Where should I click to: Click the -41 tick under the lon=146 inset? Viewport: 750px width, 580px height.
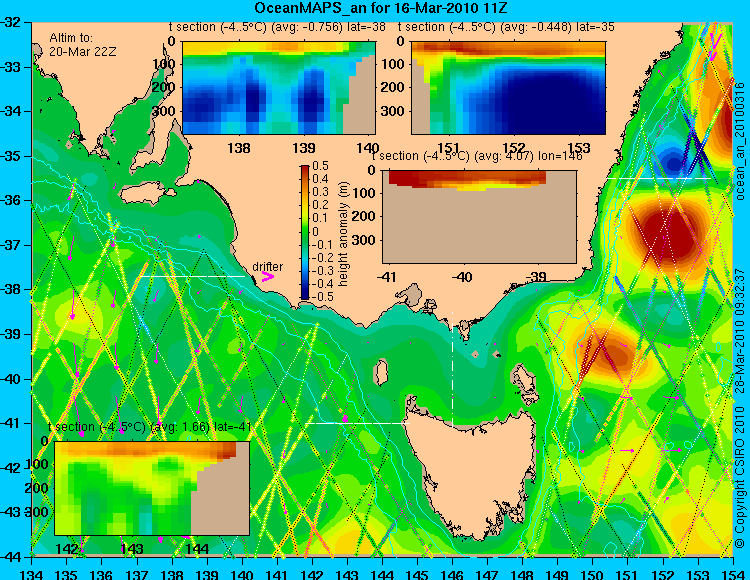[386, 277]
